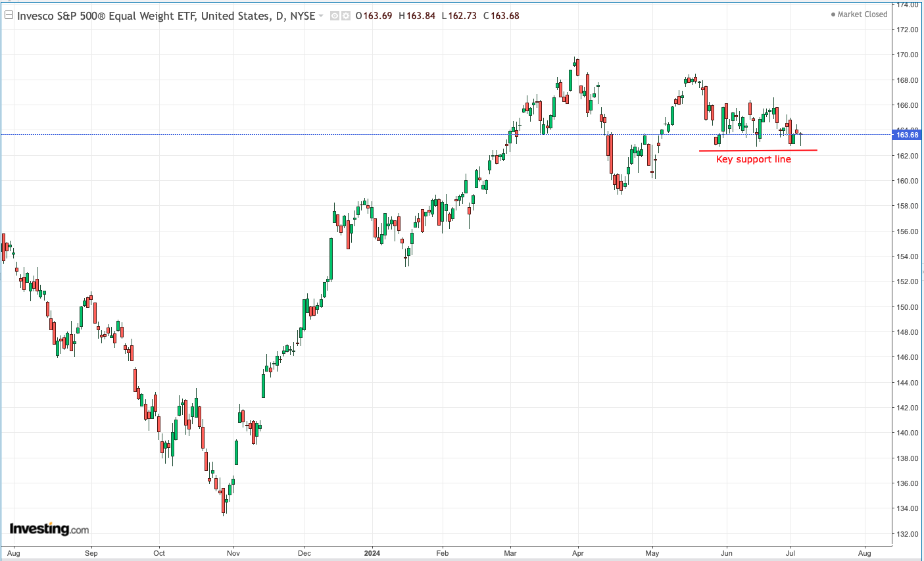The width and height of the screenshot is (924, 561).
Task: Select the 163.68 current price label
Action: 907,135
